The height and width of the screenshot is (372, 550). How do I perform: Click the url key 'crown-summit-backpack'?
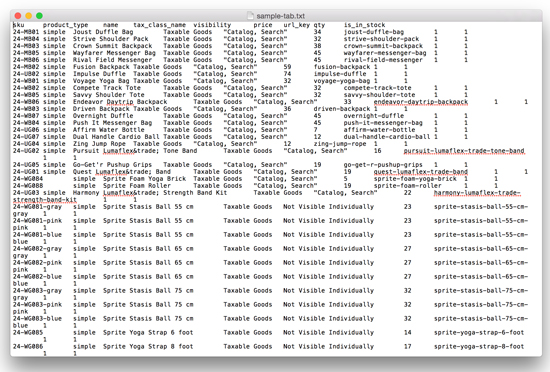coord(383,46)
